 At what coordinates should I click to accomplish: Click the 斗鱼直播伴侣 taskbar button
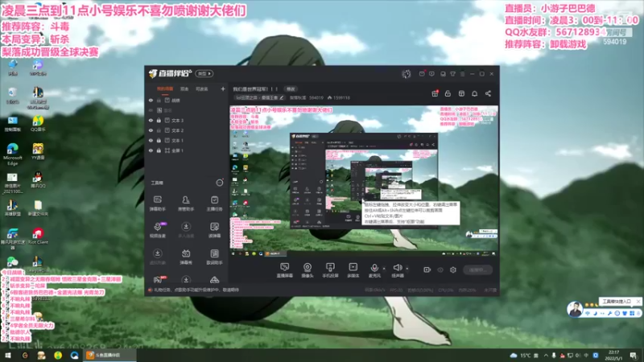click(110, 356)
